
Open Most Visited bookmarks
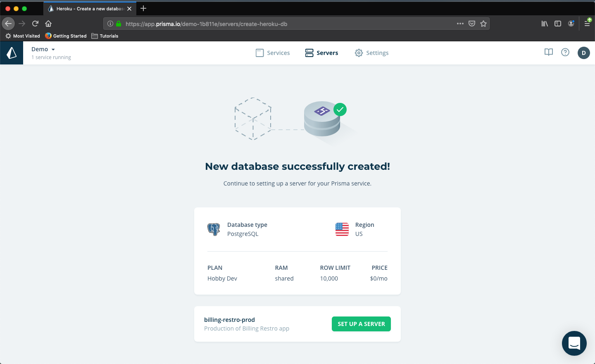pos(23,36)
